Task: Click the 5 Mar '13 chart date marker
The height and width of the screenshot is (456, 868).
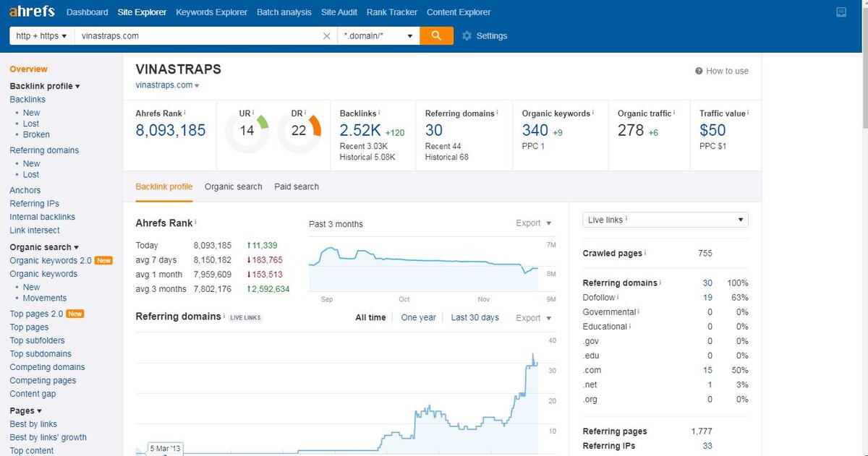Action: click(x=166, y=449)
